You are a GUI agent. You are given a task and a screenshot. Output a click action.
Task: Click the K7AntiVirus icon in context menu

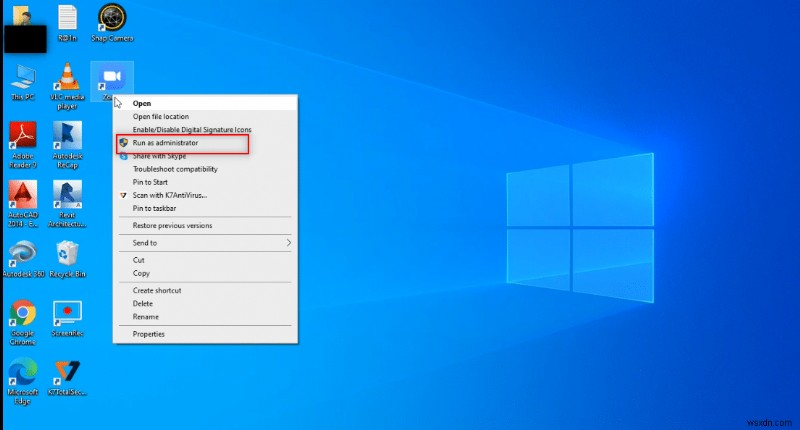point(123,195)
